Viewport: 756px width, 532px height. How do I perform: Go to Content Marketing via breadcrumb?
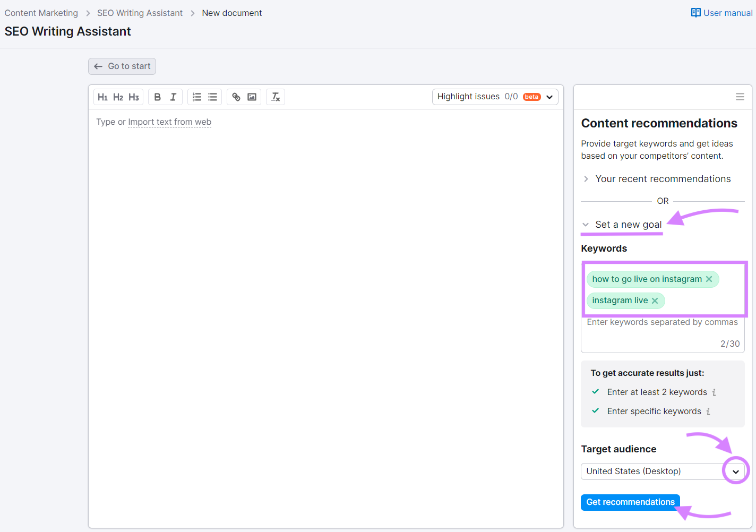click(41, 13)
